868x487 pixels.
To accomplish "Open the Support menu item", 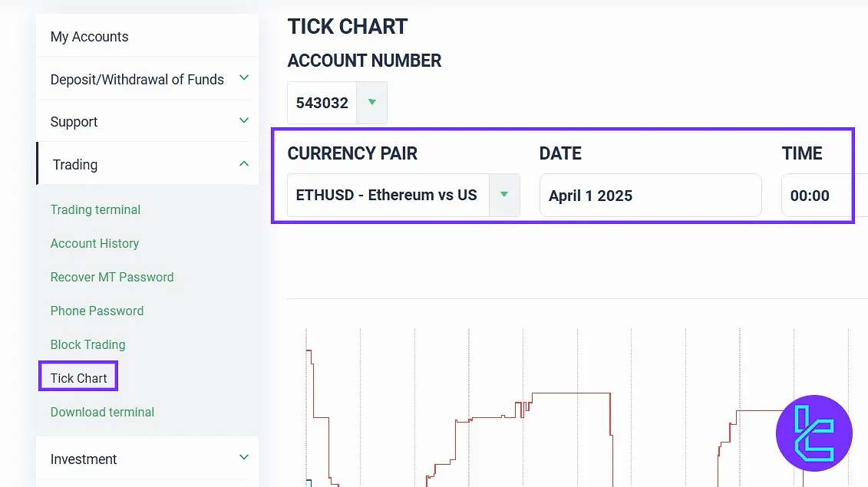I will (x=74, y=122).
